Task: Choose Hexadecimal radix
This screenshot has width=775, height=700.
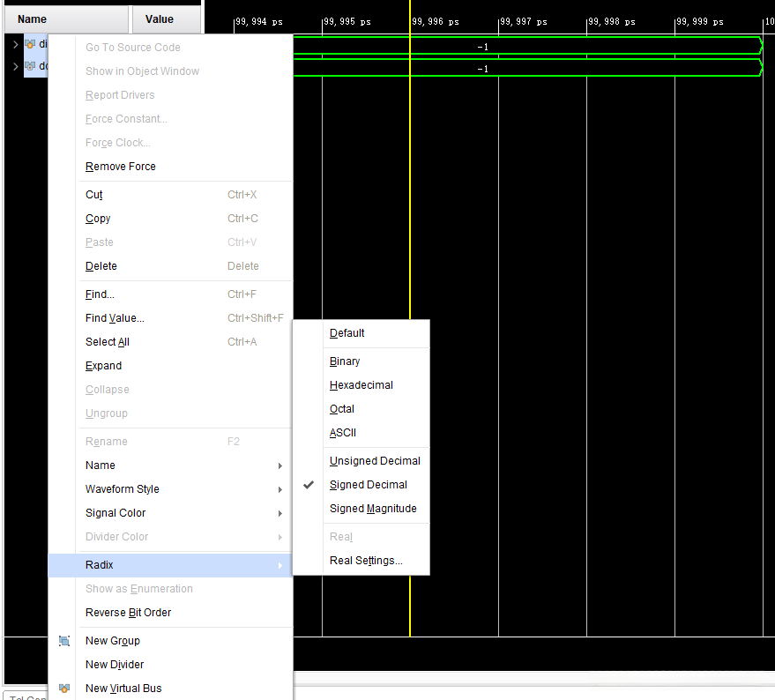Action: pos(361,385)
